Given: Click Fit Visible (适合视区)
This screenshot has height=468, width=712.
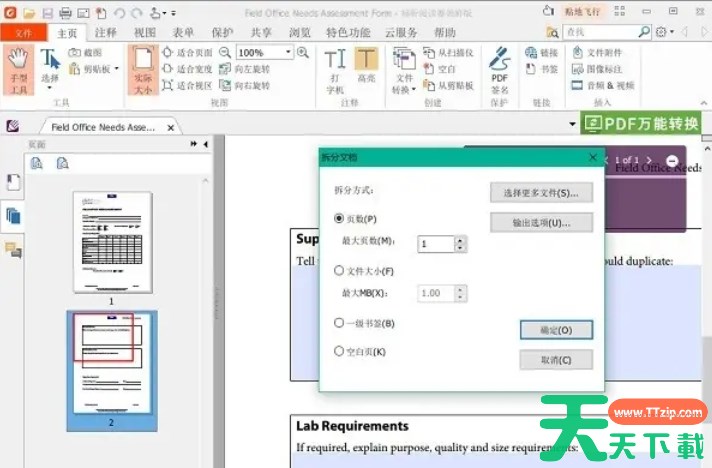Looking at the screenshot, I should point(187,85).
